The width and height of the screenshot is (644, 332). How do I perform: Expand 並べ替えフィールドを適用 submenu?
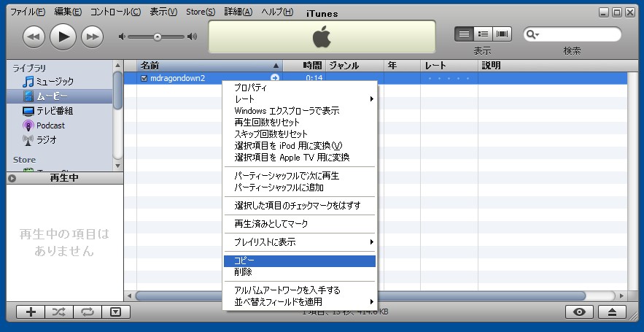[x=300, y=302]
